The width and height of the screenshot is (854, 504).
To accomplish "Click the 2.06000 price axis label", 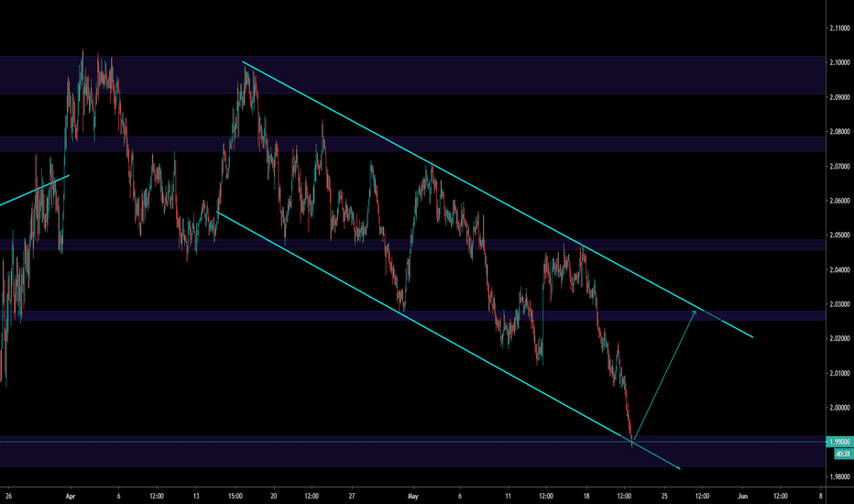I will point(839,201).
